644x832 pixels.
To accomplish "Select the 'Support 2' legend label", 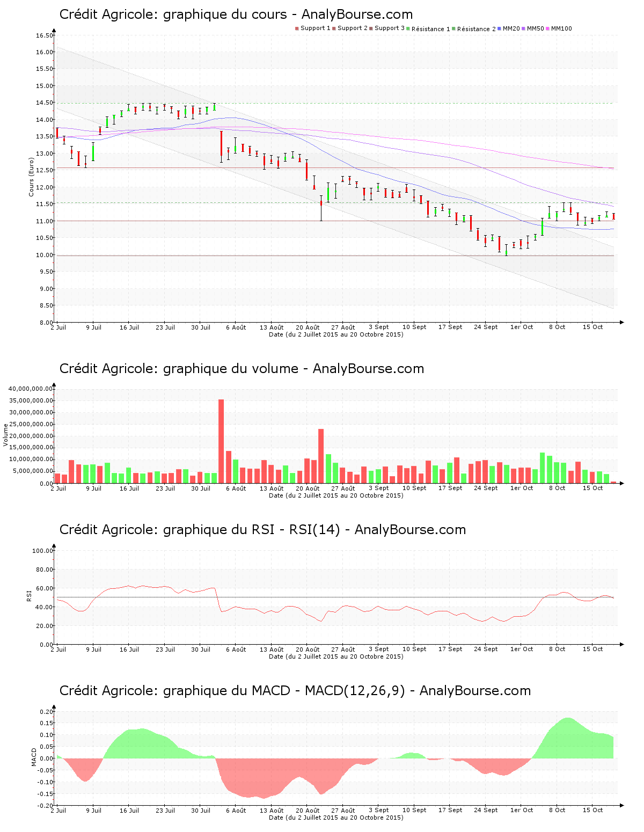I will click(x=353, y=28).
